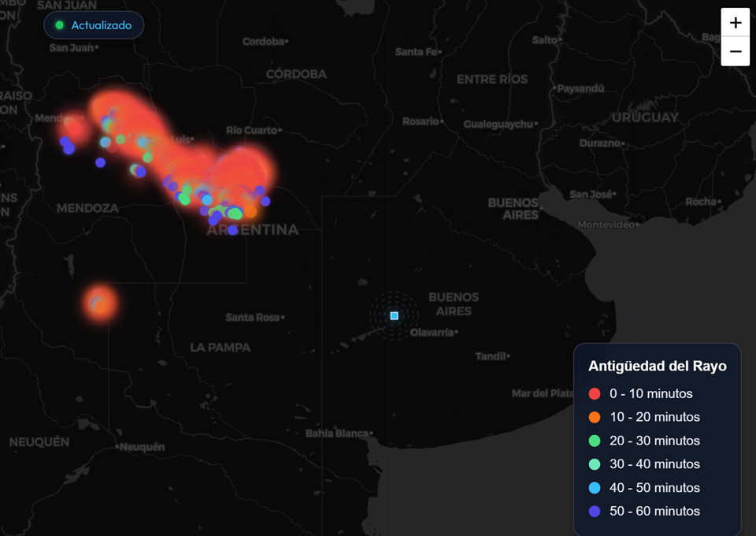Expand legend entry for 10-20 minutos
The height and width of the screenshot is (536, 756).
tap(646, 417)
